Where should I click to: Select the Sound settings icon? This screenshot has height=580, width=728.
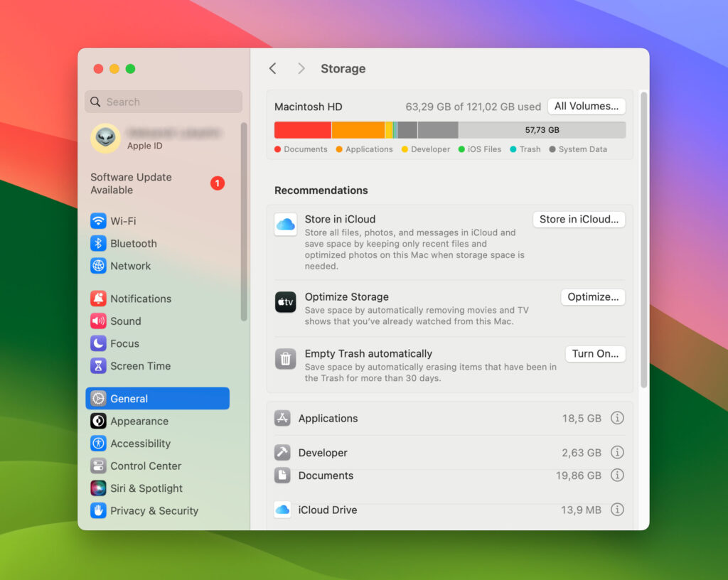tap(126, 321)
